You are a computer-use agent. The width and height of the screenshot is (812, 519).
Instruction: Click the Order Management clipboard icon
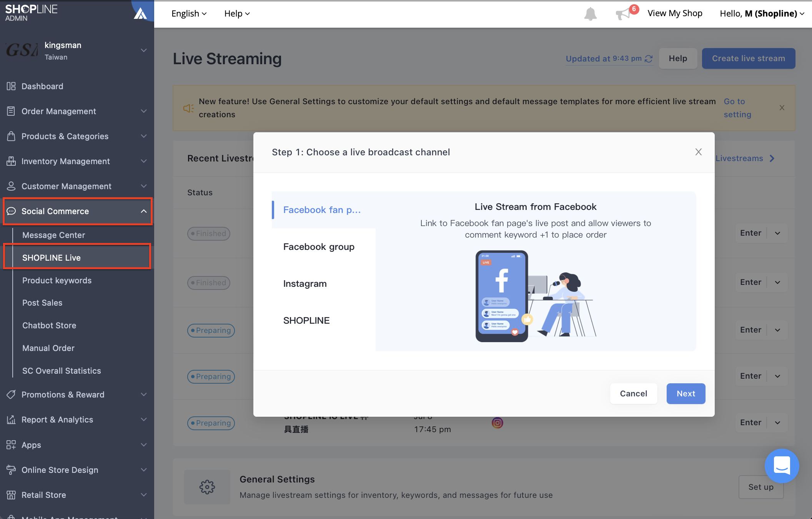11,111
